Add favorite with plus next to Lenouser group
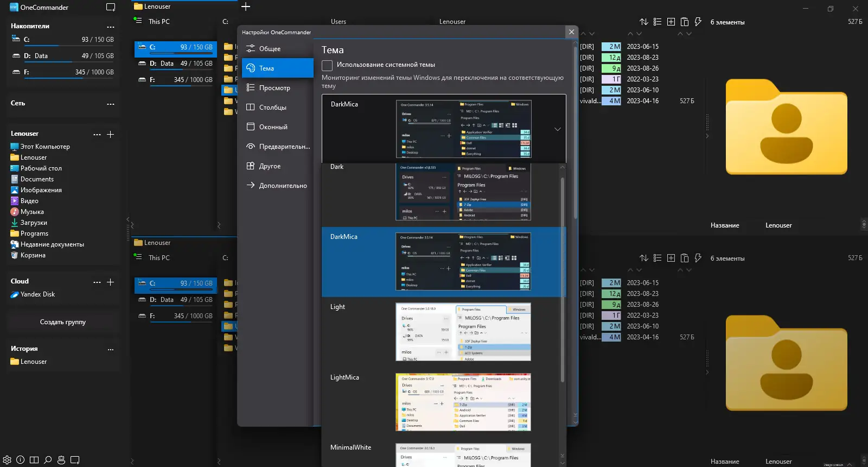 coord(110,134)
